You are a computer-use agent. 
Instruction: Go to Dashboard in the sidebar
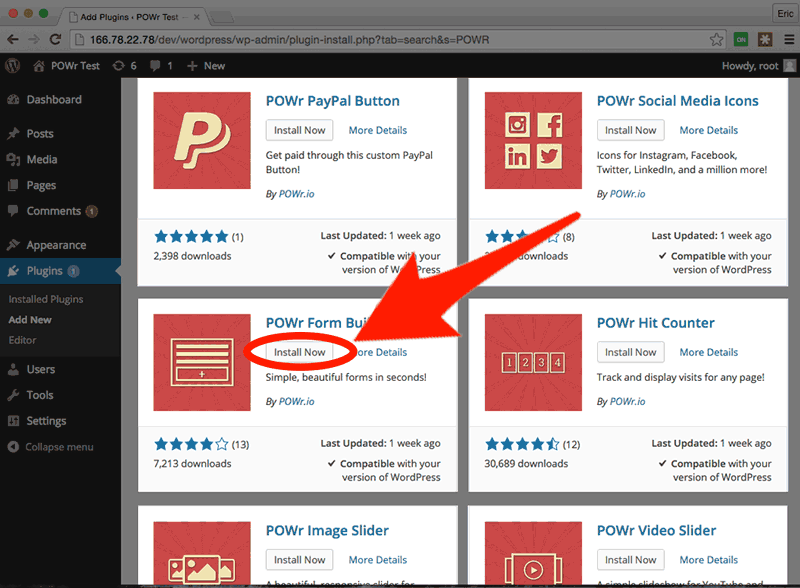(54, 100)
